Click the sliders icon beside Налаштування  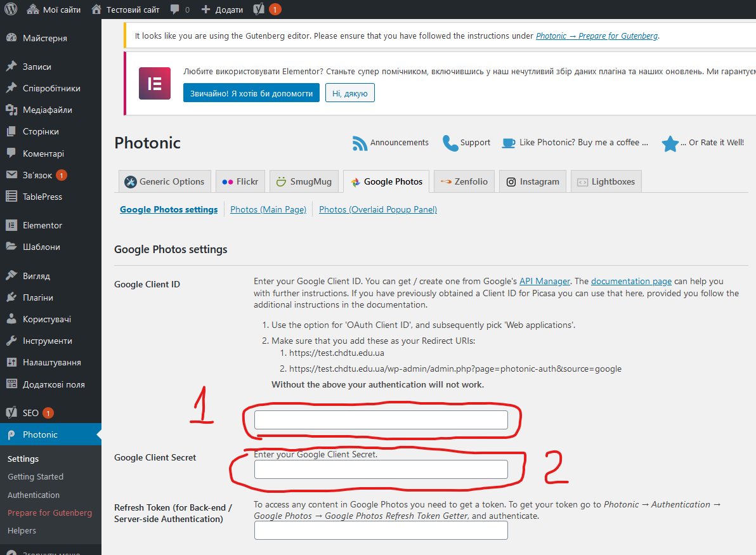(11, 362)
